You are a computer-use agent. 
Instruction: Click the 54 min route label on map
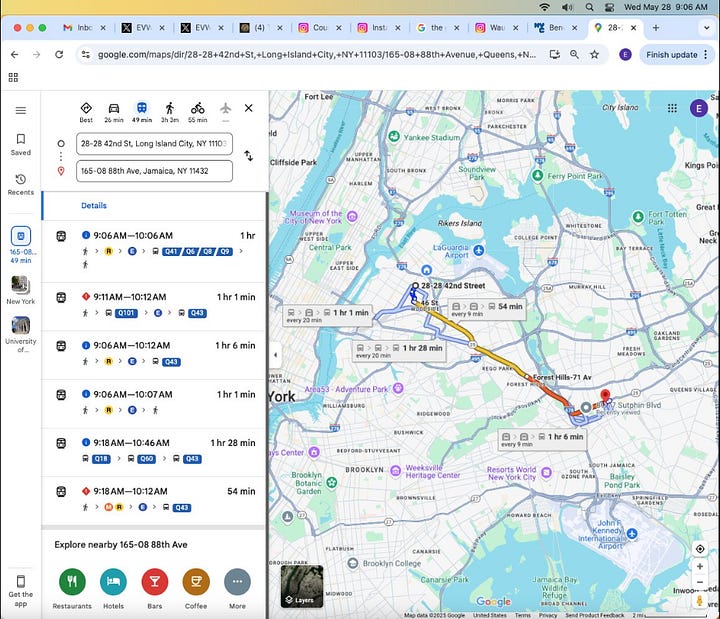[488, 310]
